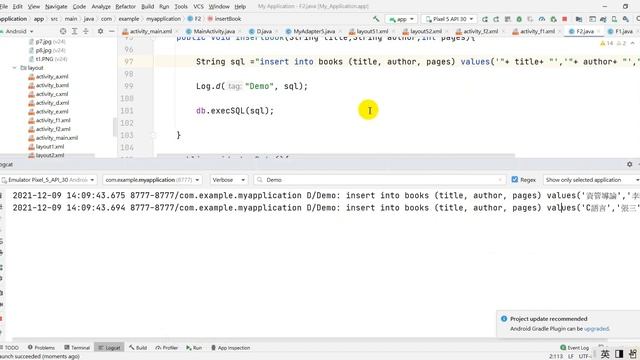Click myapplication in the breadcrumb
Viewport: 640px width, 360px height.
(x=163, y=19)
